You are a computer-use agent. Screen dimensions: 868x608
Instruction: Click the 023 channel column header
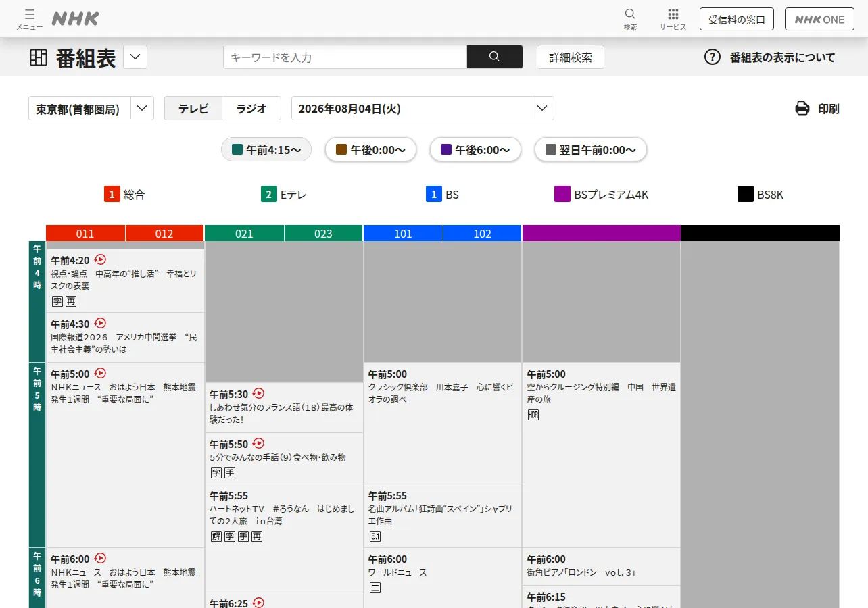[x=323, y=233]
